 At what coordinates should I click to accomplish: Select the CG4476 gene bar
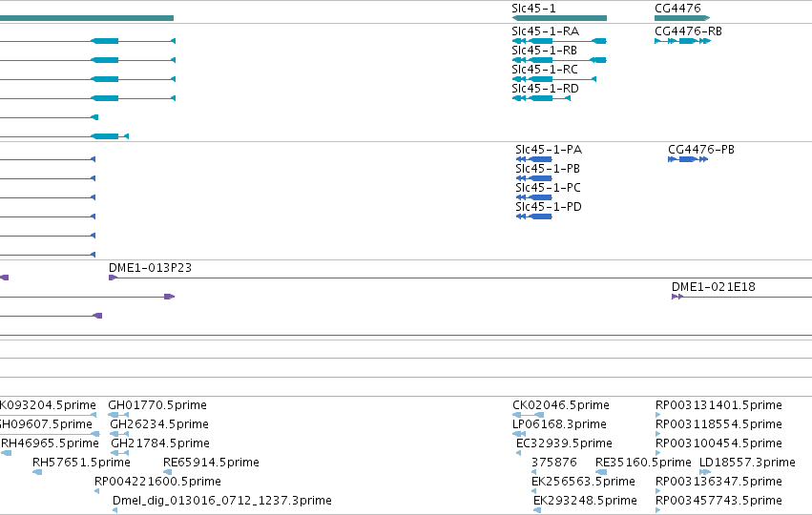682,18
